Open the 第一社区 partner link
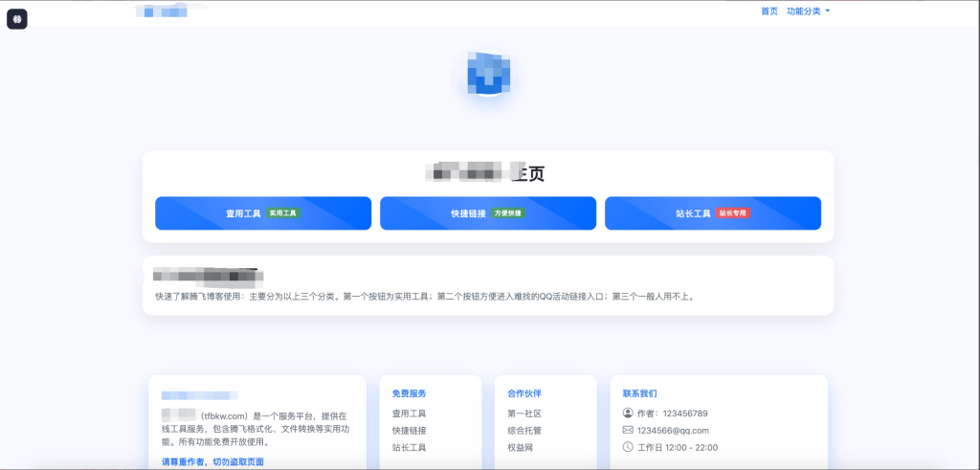Viewport: 980px width, 470px height. click(524, 414)
